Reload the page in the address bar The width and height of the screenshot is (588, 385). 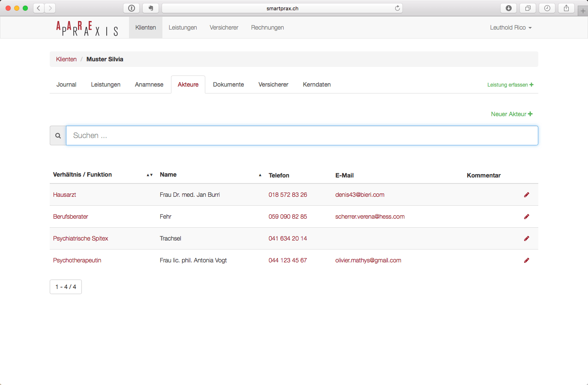point(397,8)
